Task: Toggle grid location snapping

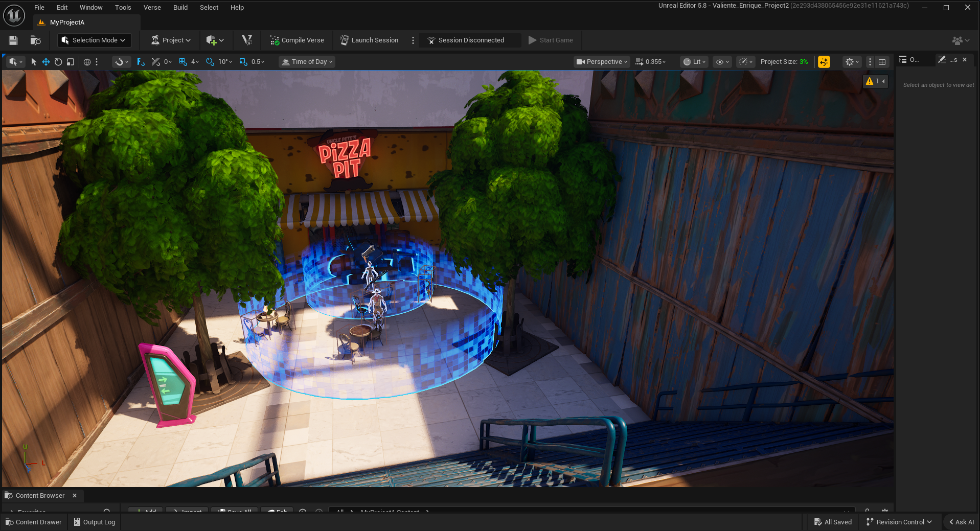Action: [x=183, y=62]
